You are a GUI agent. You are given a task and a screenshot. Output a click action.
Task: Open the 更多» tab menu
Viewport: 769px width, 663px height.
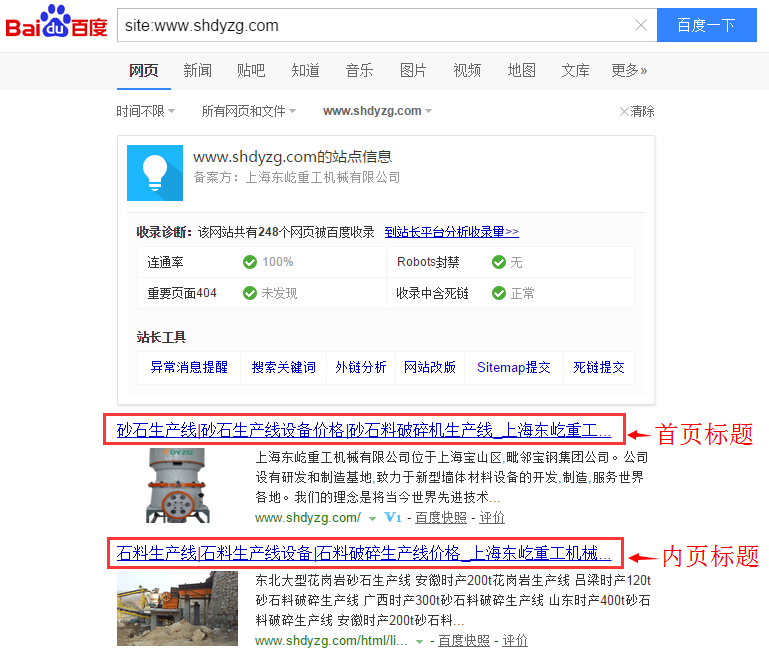click(x=629, y=70)
